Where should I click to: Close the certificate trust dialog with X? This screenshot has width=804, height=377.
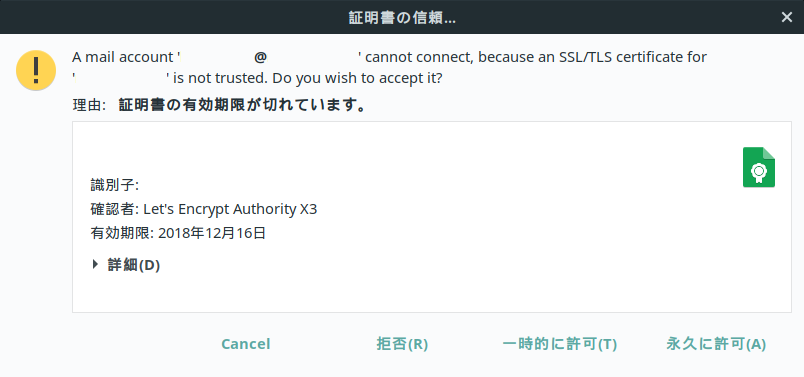click(x=787, y=17)
